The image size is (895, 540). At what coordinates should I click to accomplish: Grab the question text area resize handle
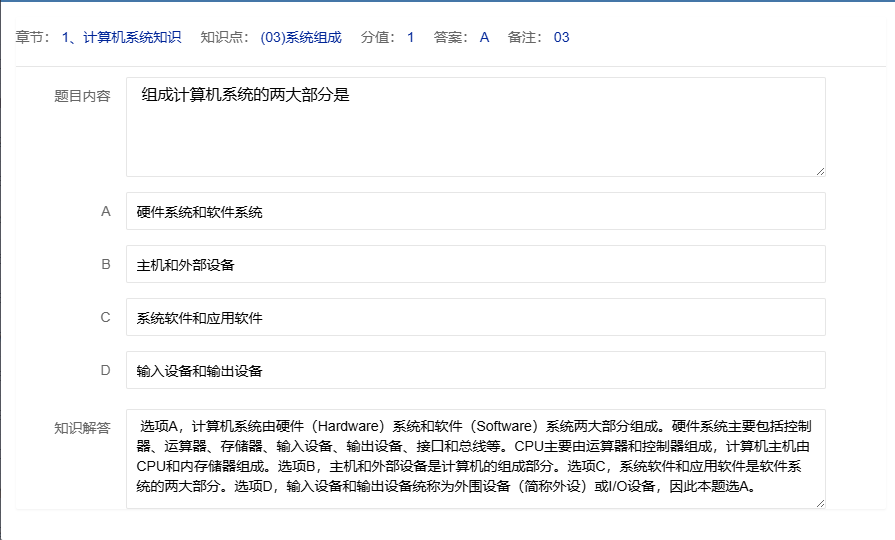click(x=820, y=171)
